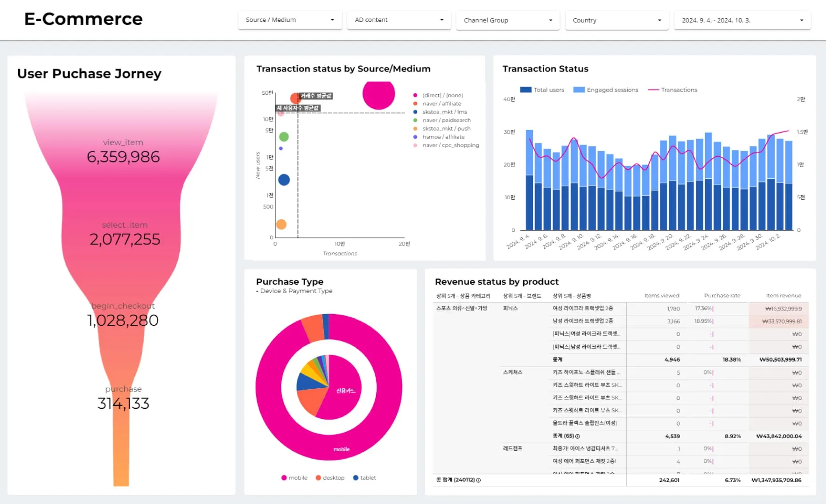Click the 스포츠 의류·신발·가방 category cell
This screenshot has height=504, width=826.
(462, 308)
